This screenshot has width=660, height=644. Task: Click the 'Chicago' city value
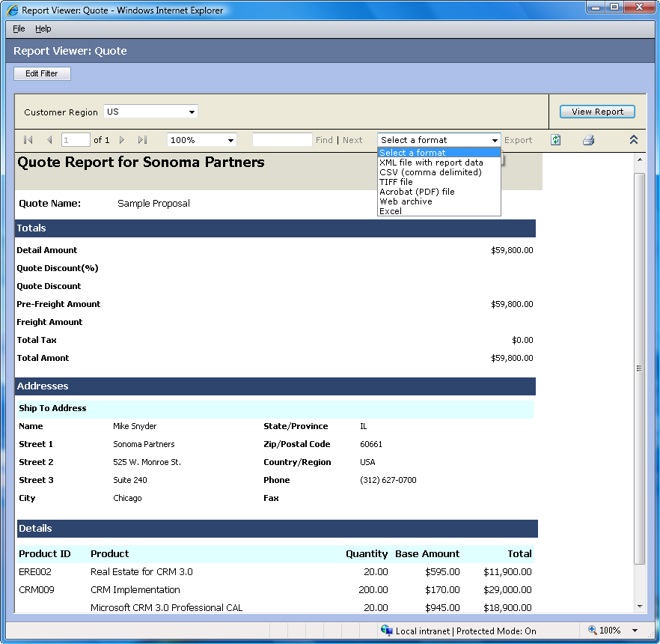[x=127, y=498]
